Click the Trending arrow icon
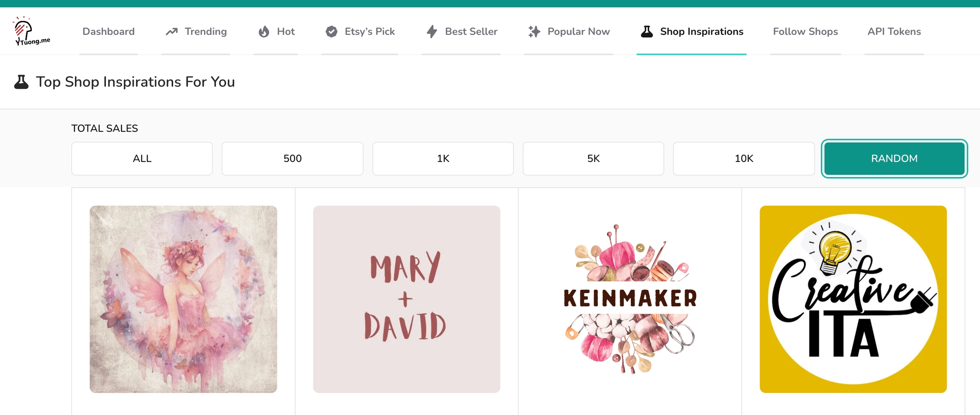 tap(171, 32)
